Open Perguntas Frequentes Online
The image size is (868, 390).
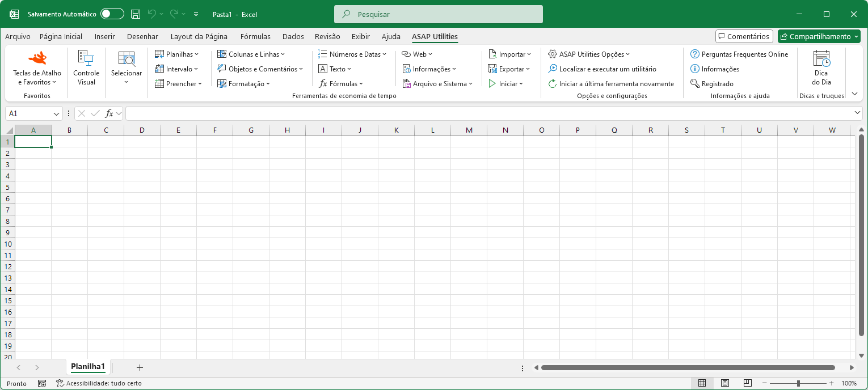click(739, 54)
